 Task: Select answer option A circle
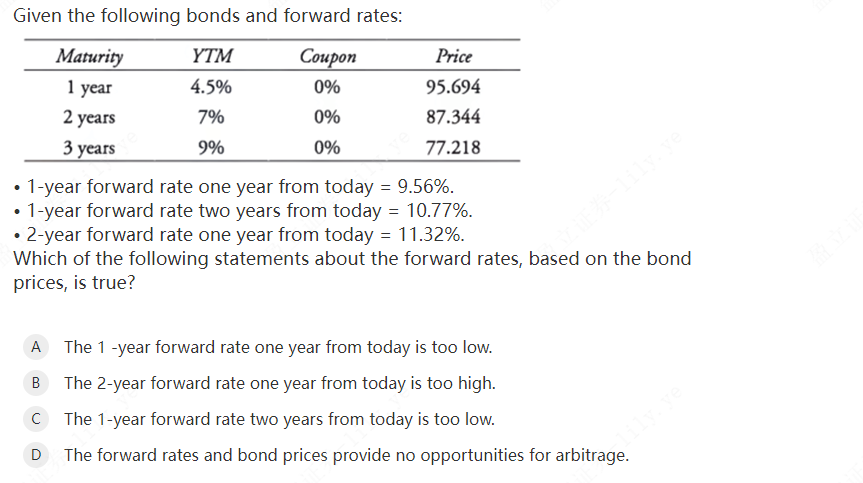coord(36,347)
